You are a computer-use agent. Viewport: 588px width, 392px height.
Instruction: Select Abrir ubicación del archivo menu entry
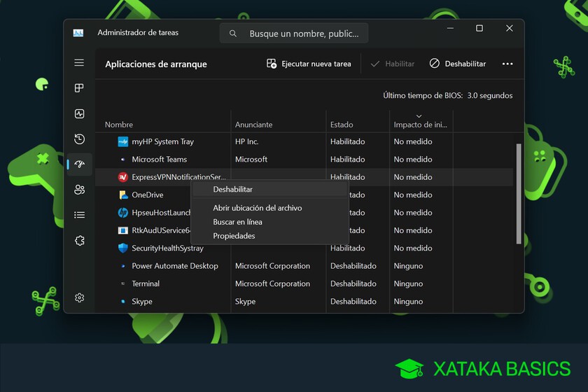coord(258,208)
